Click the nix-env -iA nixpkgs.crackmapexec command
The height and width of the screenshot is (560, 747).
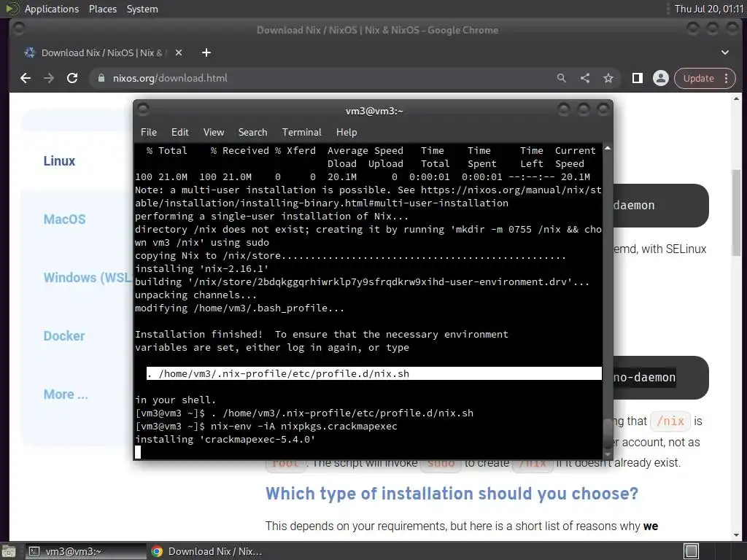[x=304, y=426]
